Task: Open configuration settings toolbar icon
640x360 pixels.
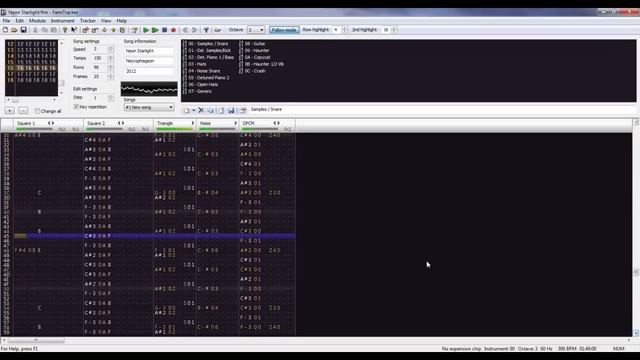Action: [x=206, y=30]
